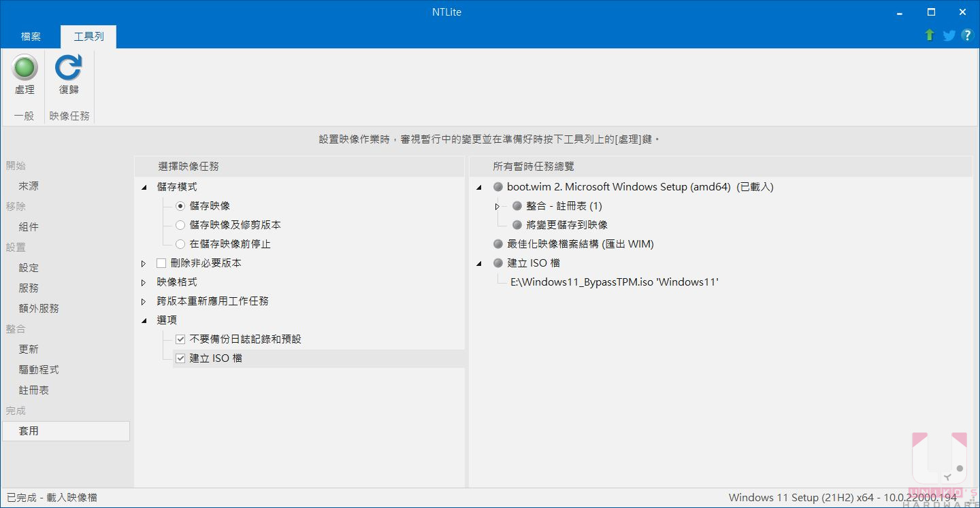Select the 在儲存映像前停止 radio option
980x508 pixels.
pyautogui.click(x=180, y=243)
